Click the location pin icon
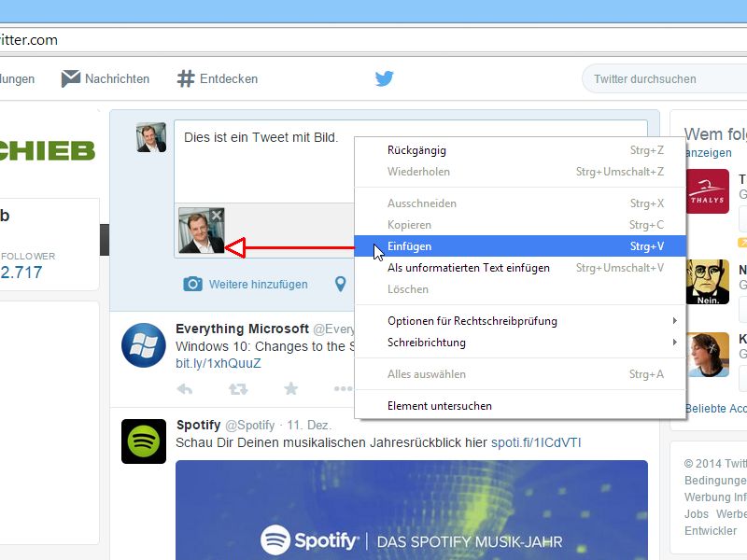The height and width of the screenshot is (560, 747). (x=340, y=285)
